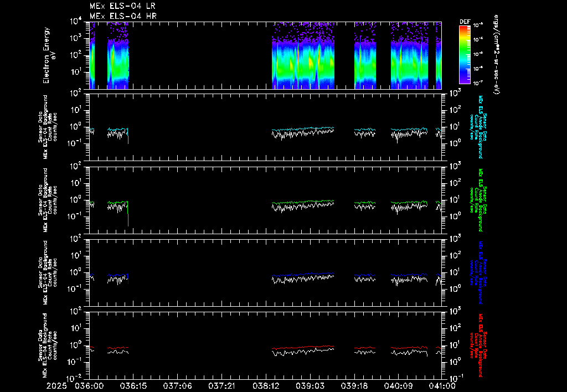Screen dimensions: 567x392
Task: Click the blue right-side axis label
Action: pos(478,272)
